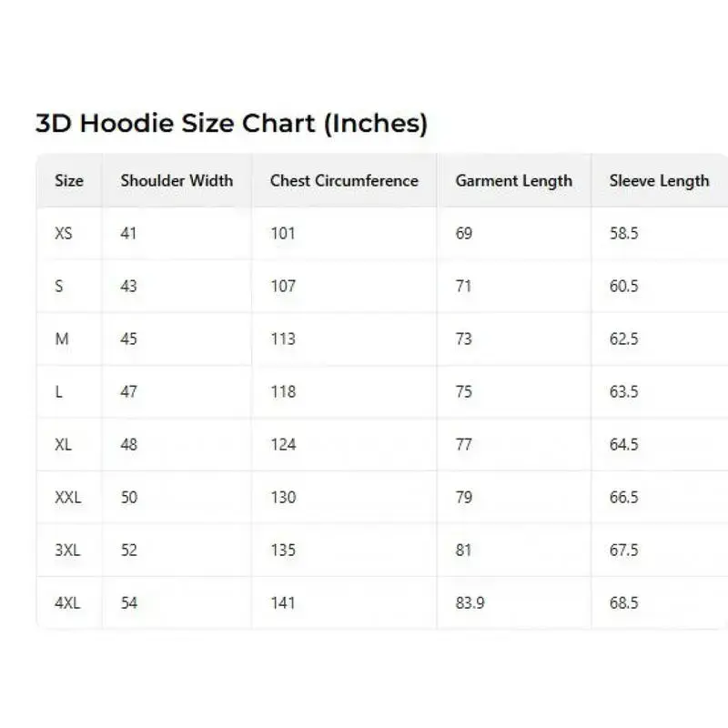Select the 4XL size row label
728x728 pixels.
[68, 602]
